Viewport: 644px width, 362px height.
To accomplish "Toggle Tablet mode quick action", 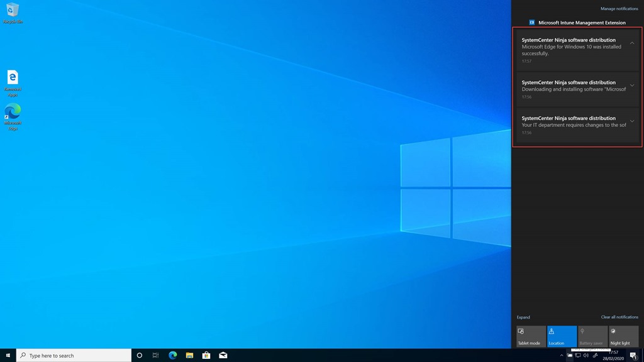I will (531, 336).
